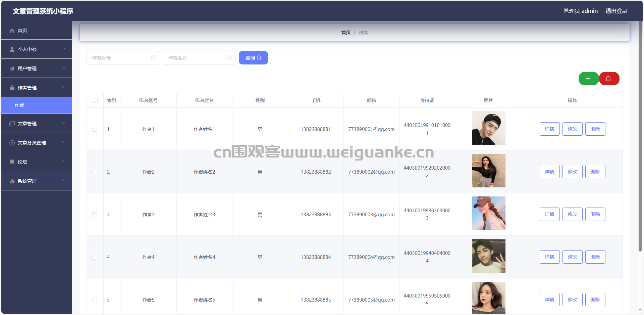Image resolution: width=644 pixels, height=315 pixels.
Task: Open the 首页 sidebar menu item
Action: [x=37, y=31]
